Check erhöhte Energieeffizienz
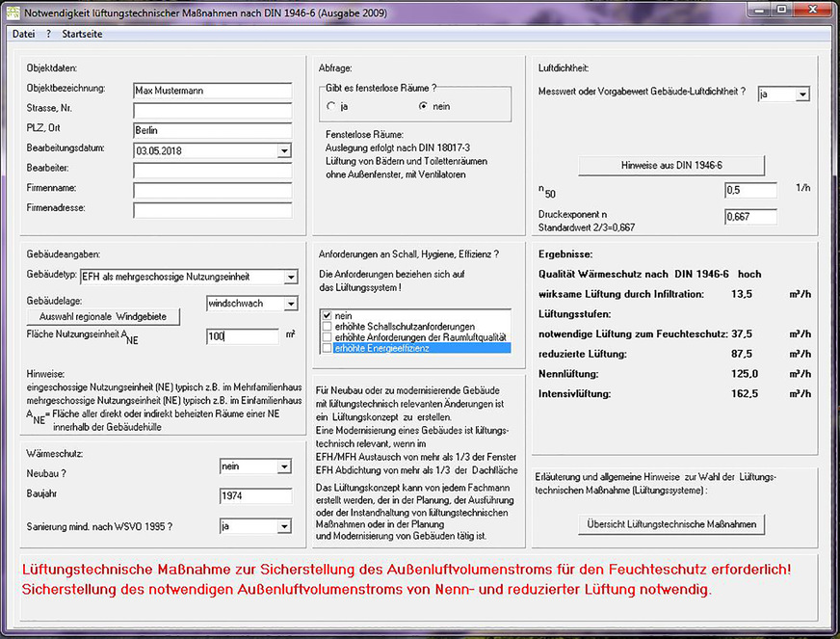This screenshot has height=639, width=840. (326, 347)
